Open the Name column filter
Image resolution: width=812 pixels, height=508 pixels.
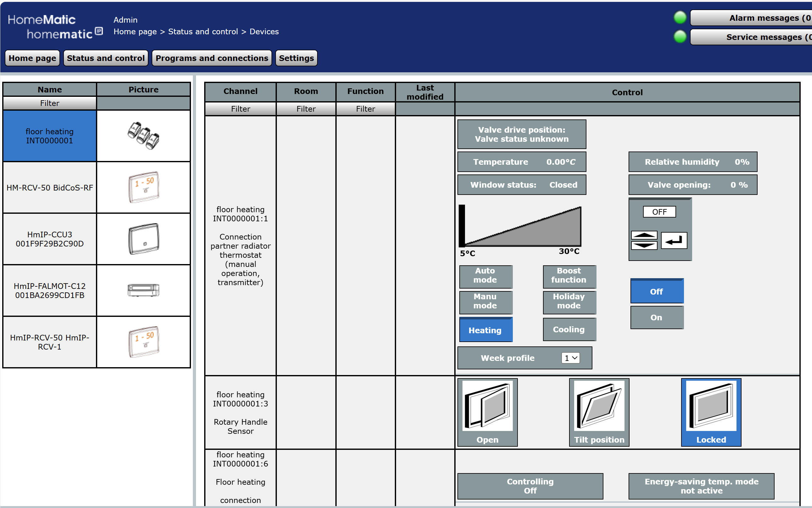tap(50, 103)
